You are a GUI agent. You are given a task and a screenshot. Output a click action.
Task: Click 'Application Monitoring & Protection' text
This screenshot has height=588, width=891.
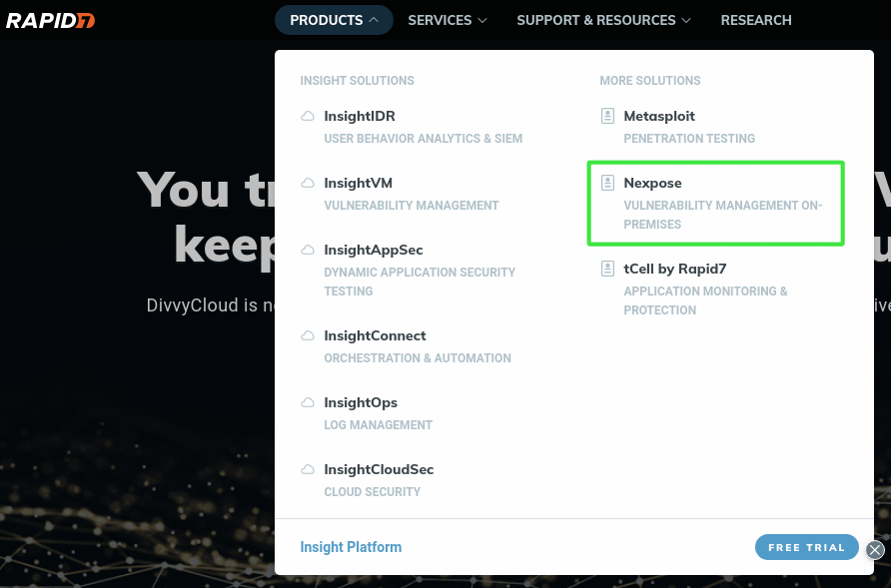(x=706, y=300)
